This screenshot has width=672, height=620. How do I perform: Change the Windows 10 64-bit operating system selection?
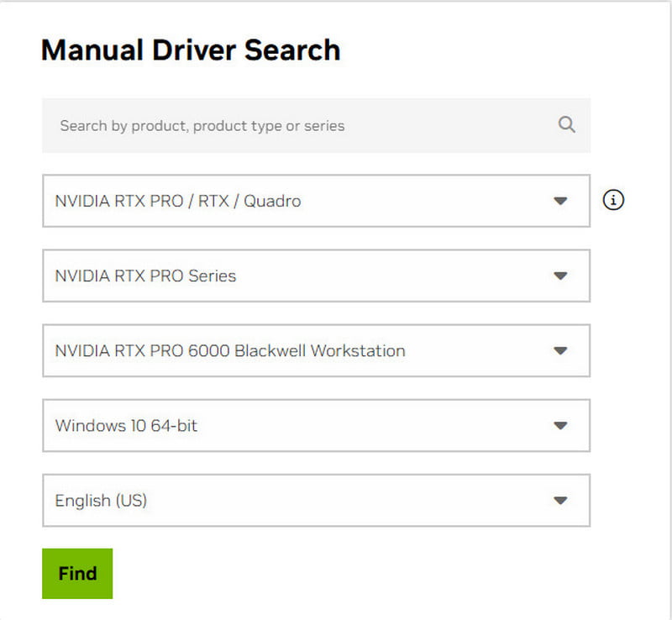pyautogui.click(x=315, y=425)
